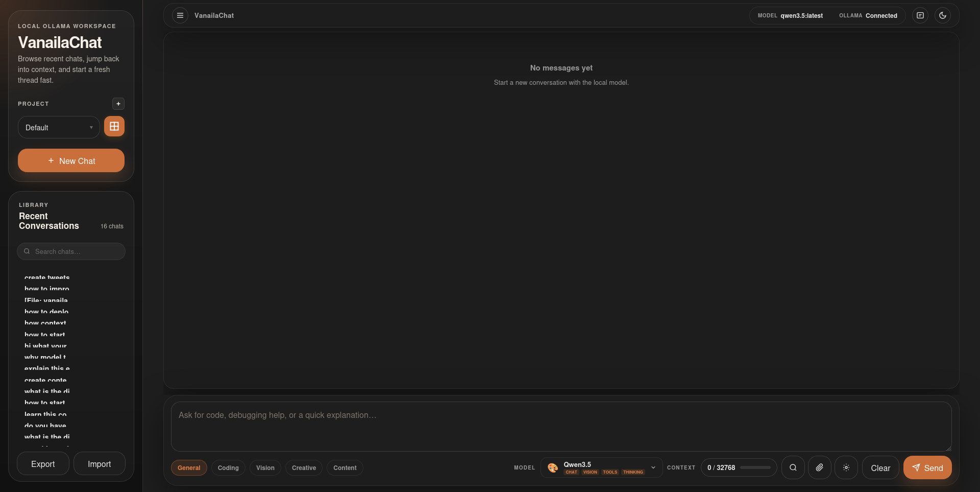Viewport: 980px width, 492px height.
Task: Add a new project with the plus icon
Action: click(118, 104)
